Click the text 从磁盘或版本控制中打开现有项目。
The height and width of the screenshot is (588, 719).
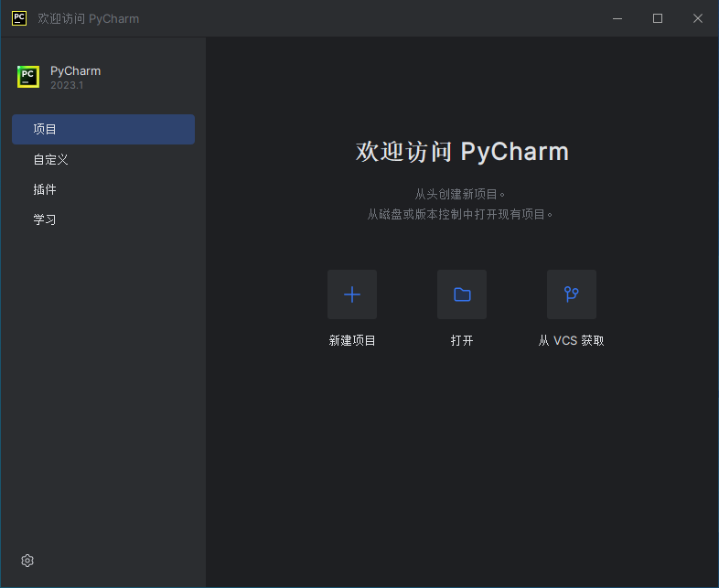[x=460, y=215]
